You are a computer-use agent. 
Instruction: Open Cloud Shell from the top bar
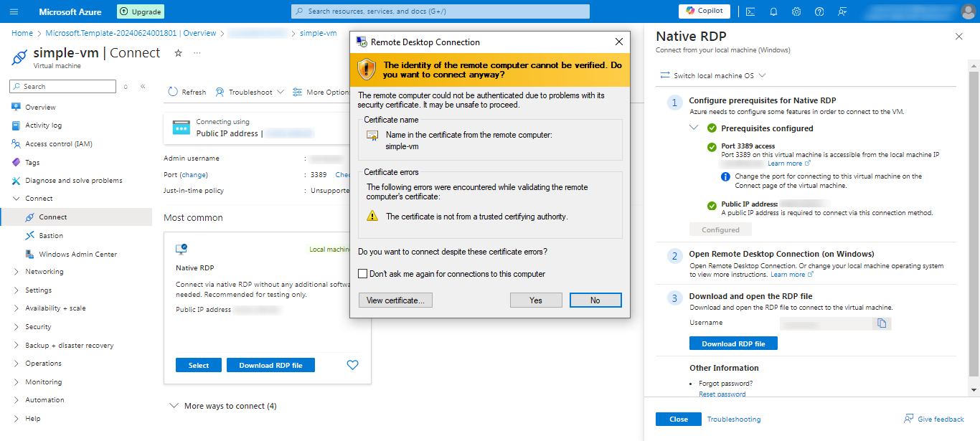[750, 11]
